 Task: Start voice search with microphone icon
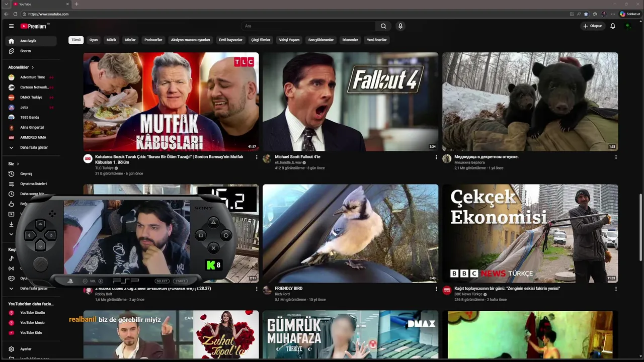400,26
